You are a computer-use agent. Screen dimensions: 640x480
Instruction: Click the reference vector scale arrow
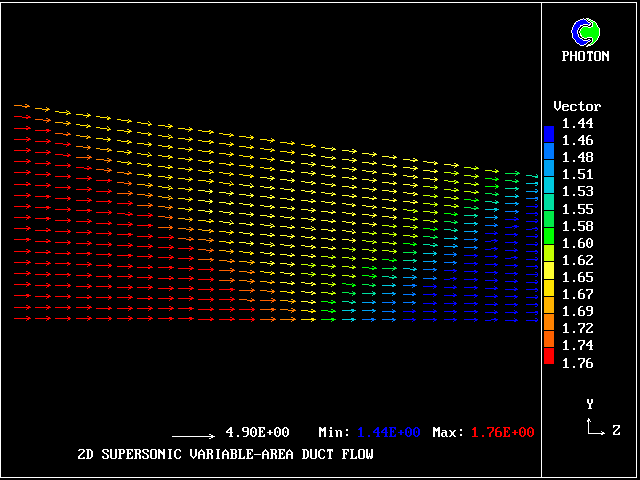pos(193,437)
